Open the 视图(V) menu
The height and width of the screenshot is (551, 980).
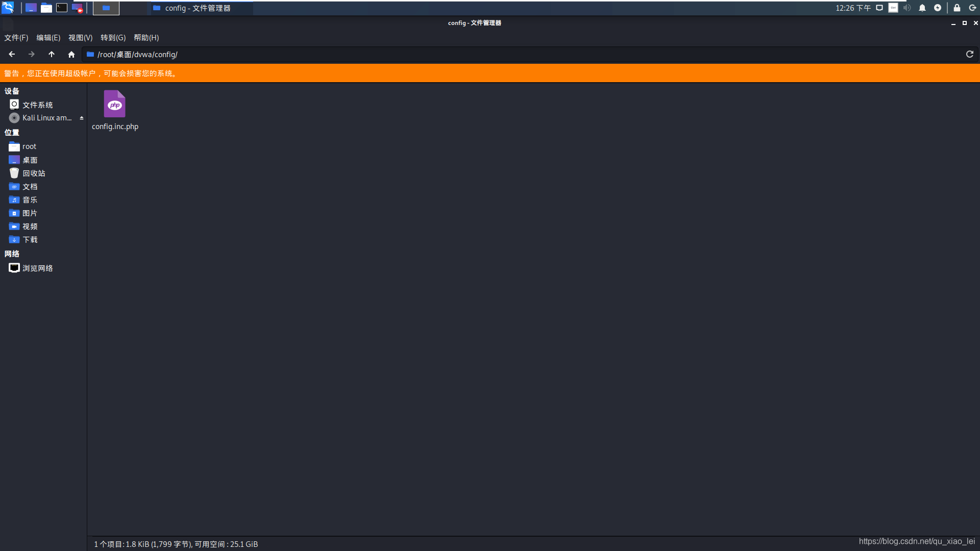pos(81,38)
